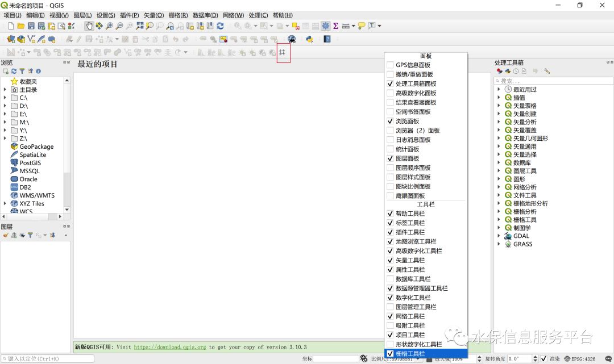Viewport: 614px width, 364px height.
Task: Expand the C:\ drive in browser
Action: click(x=5, y=98)
